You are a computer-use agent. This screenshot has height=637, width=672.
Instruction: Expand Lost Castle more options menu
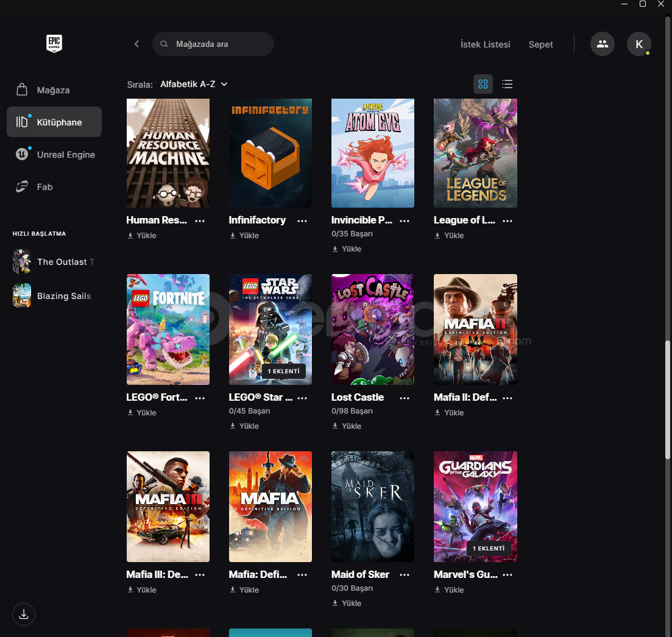[x=405, y=398]
